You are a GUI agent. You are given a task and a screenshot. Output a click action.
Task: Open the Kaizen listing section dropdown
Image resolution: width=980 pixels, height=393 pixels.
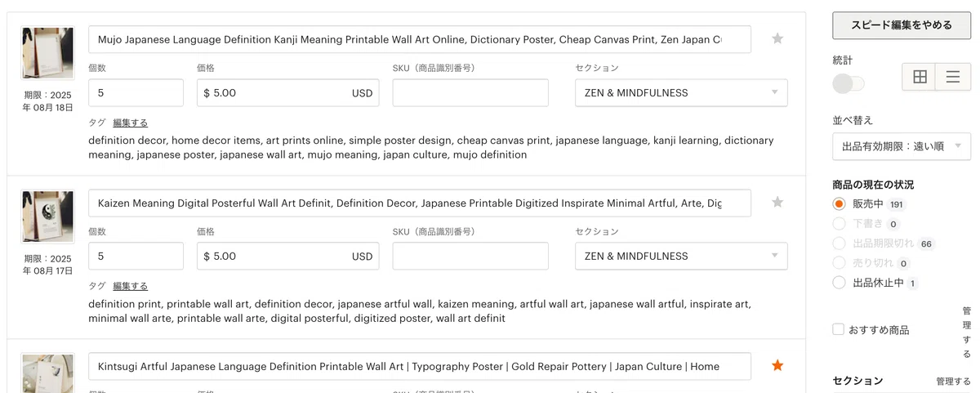[681, 257]
